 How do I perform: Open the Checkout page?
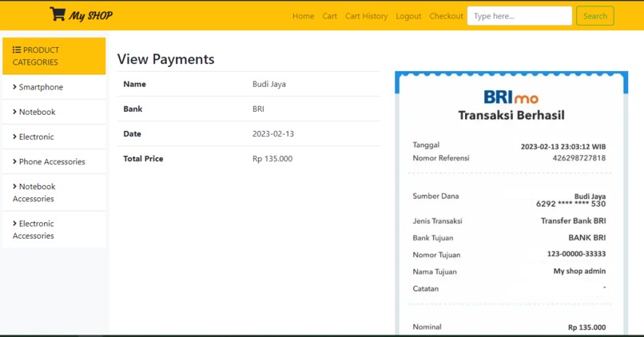point(446,16)
